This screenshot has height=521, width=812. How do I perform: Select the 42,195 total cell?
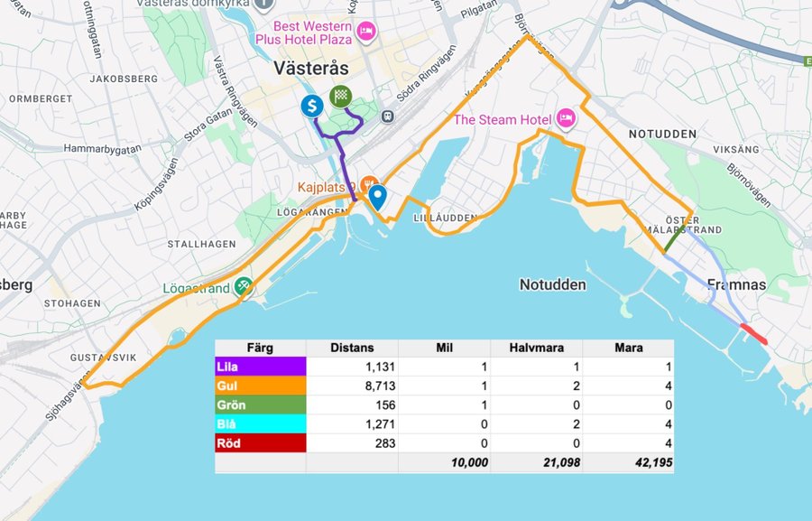point(628,462)
